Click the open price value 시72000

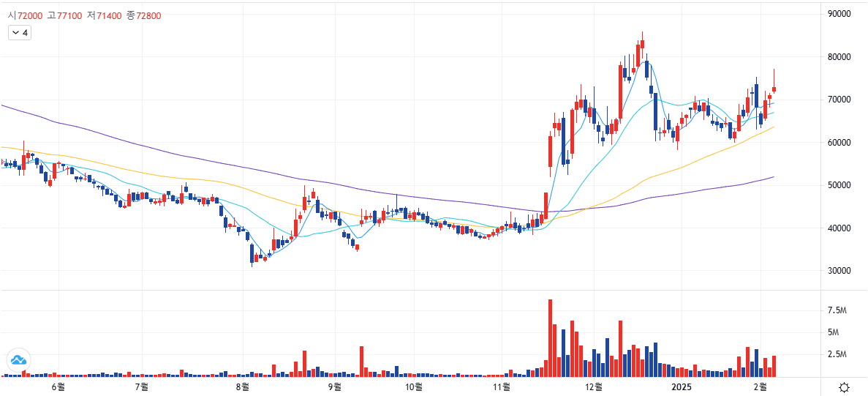[x=26, y=15]
